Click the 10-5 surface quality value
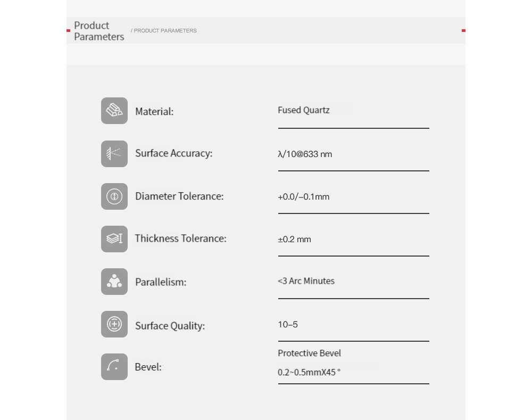The image size is (532, 420). (288, 324)
